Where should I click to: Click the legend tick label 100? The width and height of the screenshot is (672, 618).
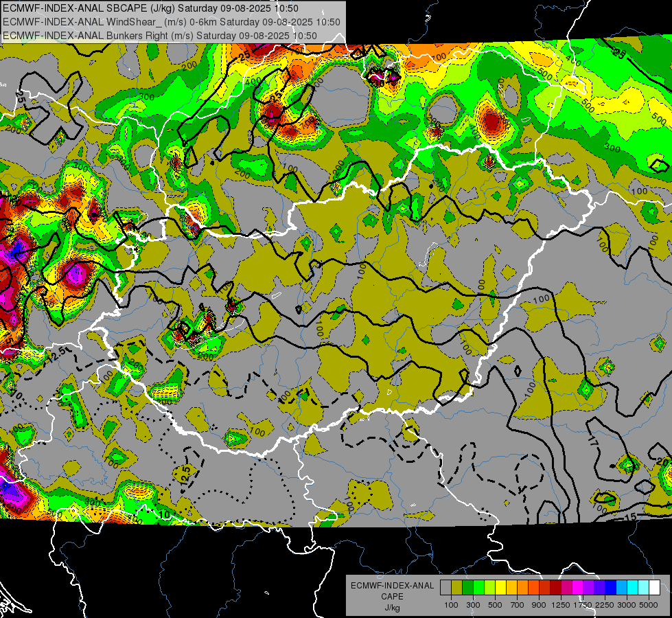451,605
